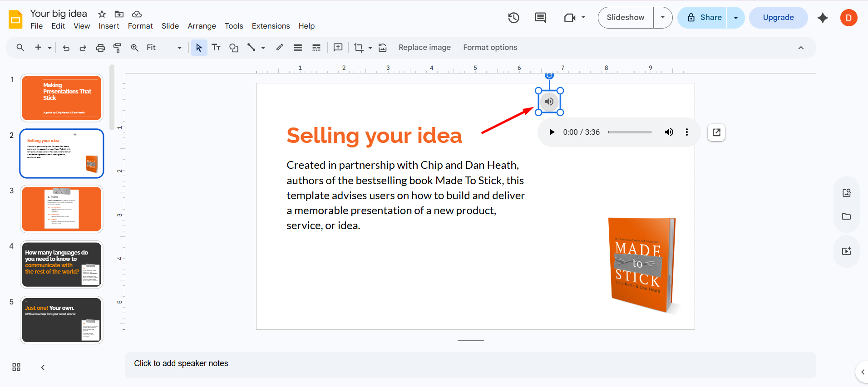
Task: Collapse the filmstrip panel arrow
Action: (43, 367)
